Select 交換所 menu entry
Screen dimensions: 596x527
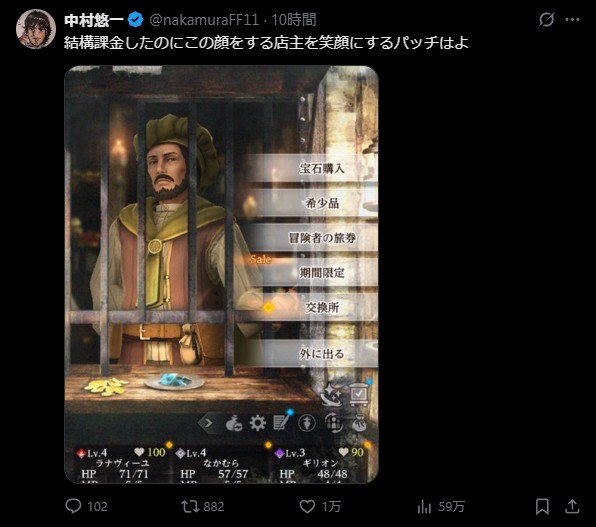(x=322, y=307)
